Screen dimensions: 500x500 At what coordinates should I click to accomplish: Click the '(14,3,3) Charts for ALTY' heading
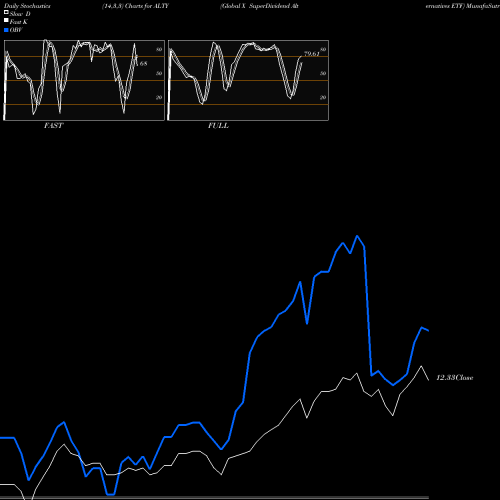(x=135, y=6)
